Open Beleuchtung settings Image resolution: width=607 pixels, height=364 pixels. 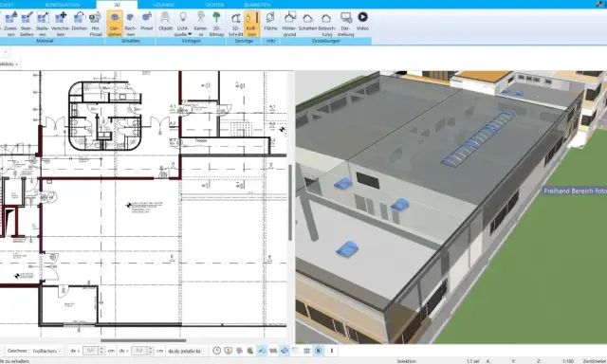click(x=326, y=24)
